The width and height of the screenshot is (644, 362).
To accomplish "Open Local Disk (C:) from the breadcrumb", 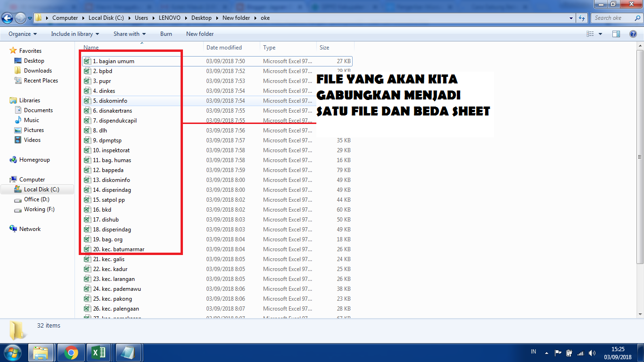I will (106, 17).
